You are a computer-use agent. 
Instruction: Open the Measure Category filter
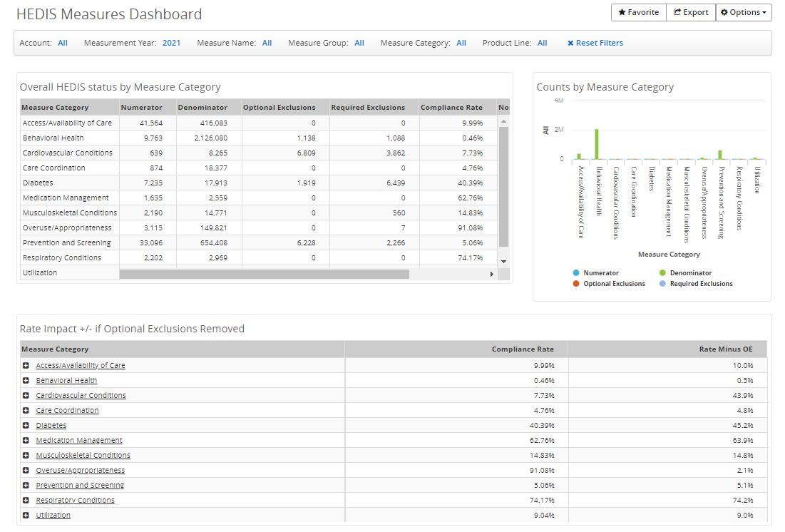(461, 43)
